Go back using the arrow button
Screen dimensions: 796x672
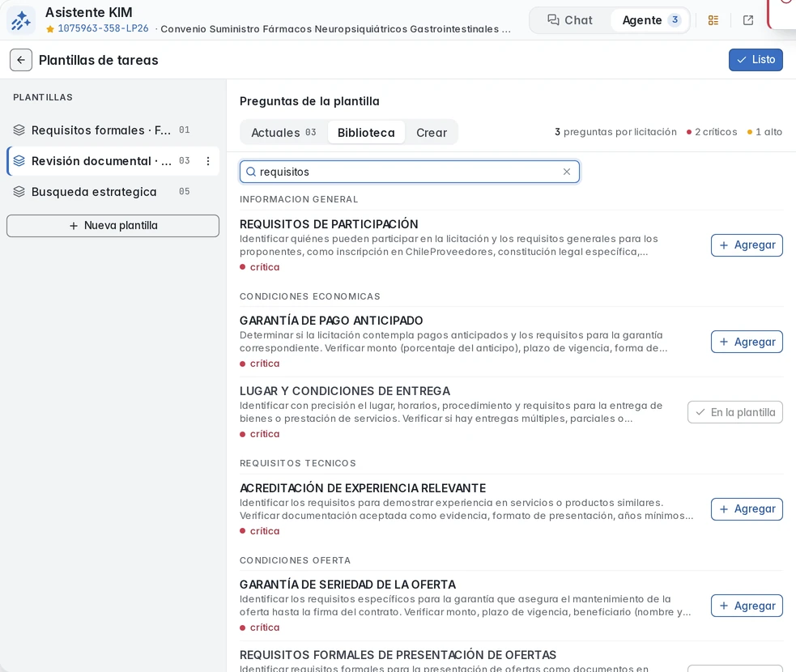coord(21,60)
